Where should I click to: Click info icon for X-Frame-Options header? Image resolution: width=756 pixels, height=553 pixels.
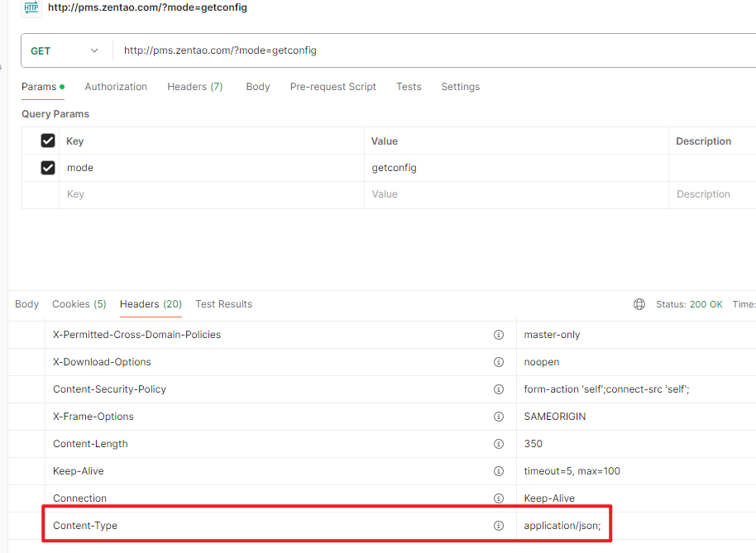pos(499,417)
